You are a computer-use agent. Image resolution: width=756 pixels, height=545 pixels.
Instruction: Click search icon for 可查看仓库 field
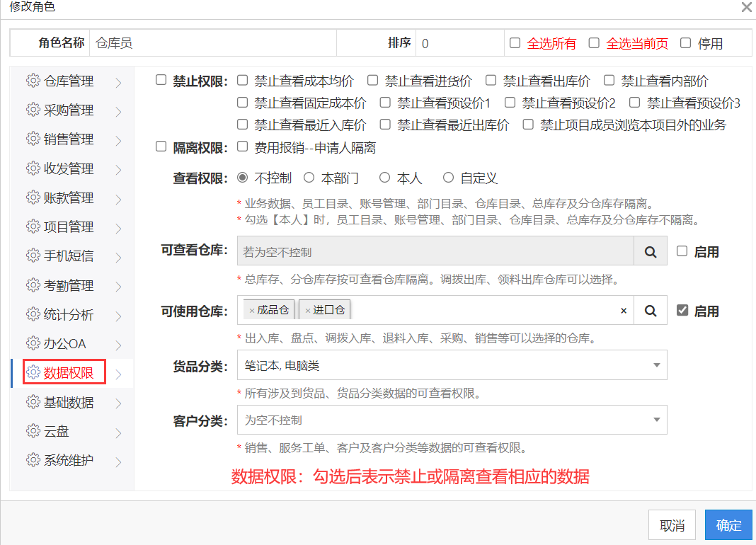click(651, 251)
